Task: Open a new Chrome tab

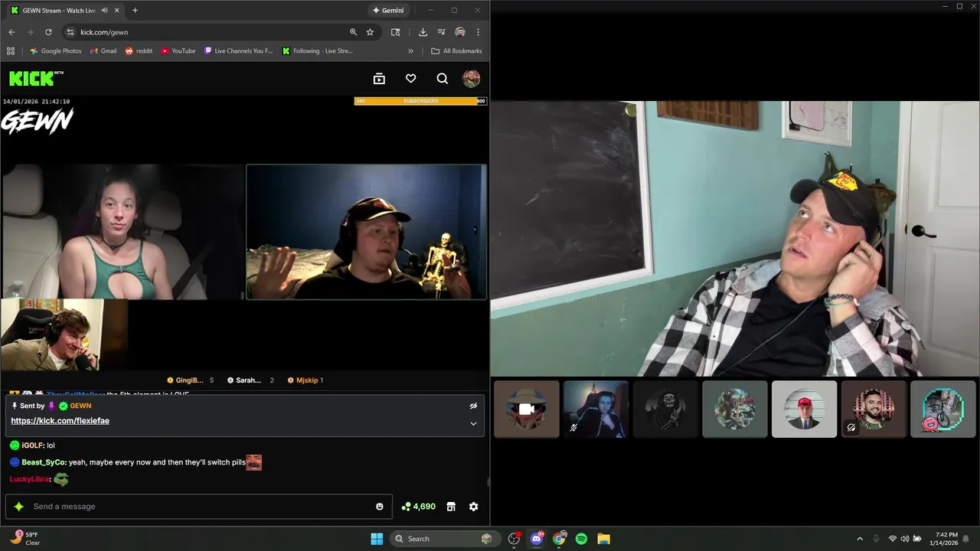Action: click(x=135, y=11)
